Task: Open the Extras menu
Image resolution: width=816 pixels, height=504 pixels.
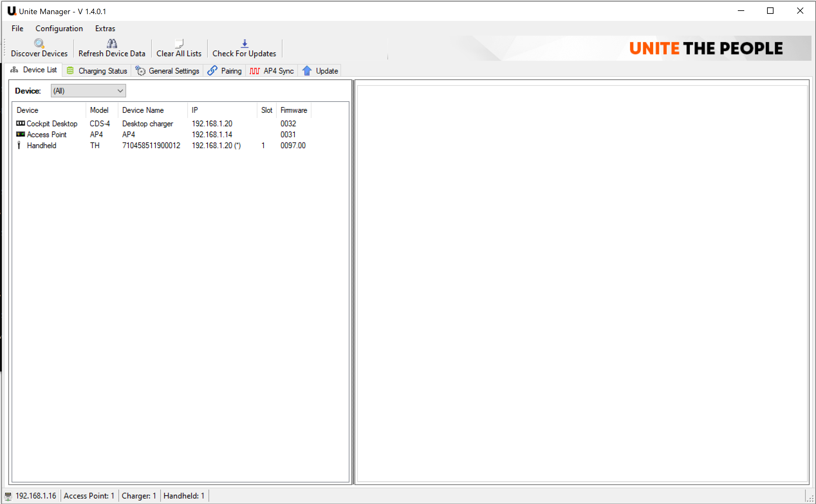Action: pyautogui.click(x=105, y=28)
